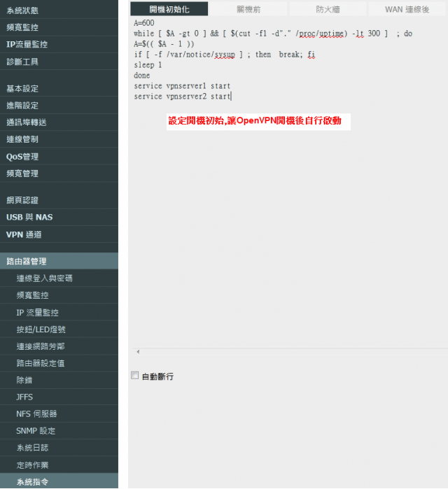The height and width of the screenshot is (489, 448).
Task: Collapse 路由器管理 section
Action: 59,261
